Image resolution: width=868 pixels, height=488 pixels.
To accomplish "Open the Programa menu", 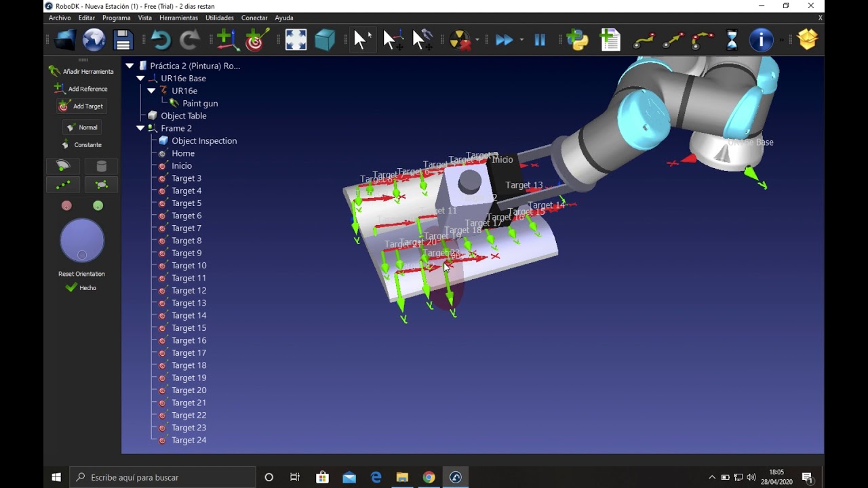I will pos(117,18).
